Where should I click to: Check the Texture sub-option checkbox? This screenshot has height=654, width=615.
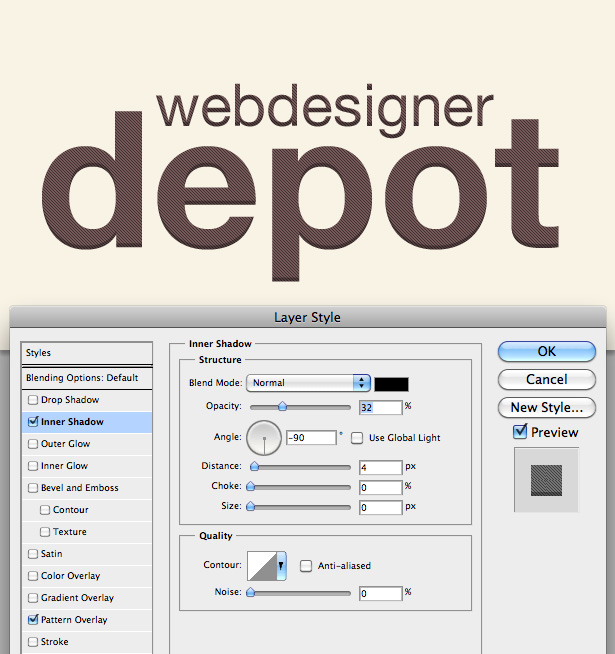(45, 532)
